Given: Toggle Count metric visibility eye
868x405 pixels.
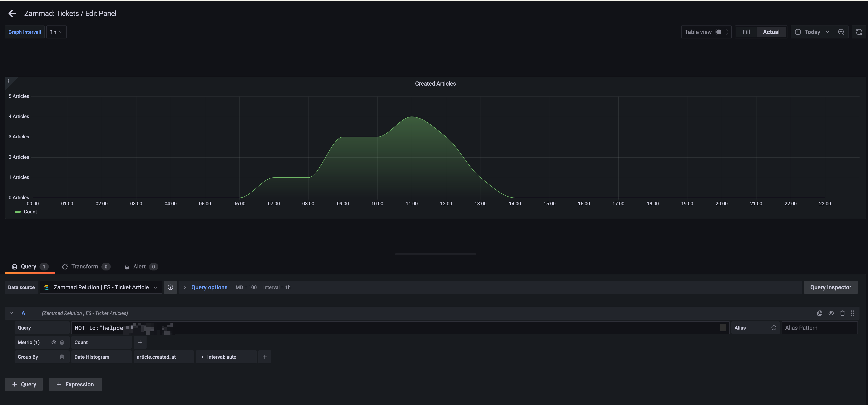Looking at the screenshot, I should tap(54, 342).
